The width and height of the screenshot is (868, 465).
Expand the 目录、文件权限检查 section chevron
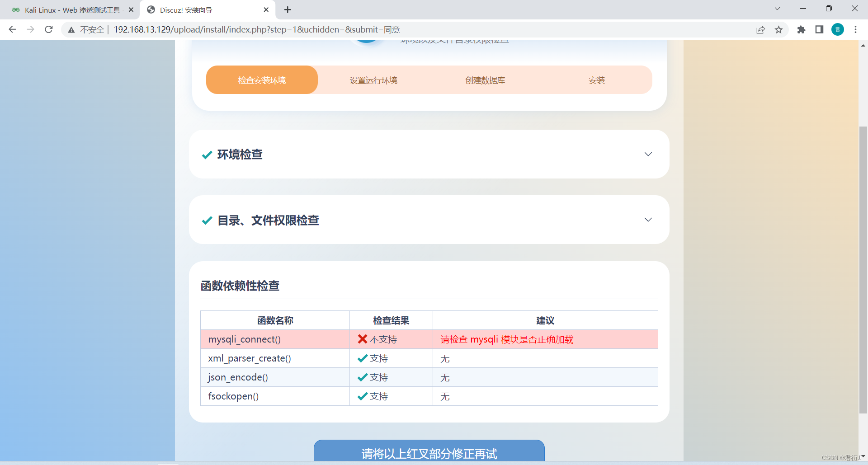648,220
